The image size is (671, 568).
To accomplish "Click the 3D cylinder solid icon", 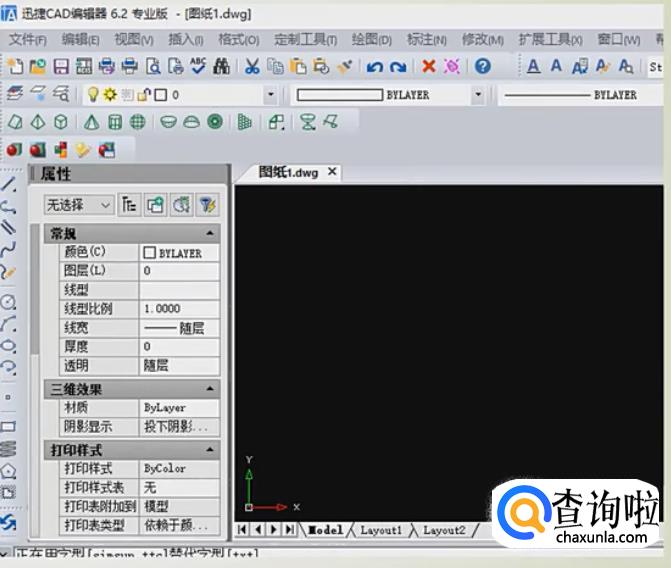I will pos(115,122).
